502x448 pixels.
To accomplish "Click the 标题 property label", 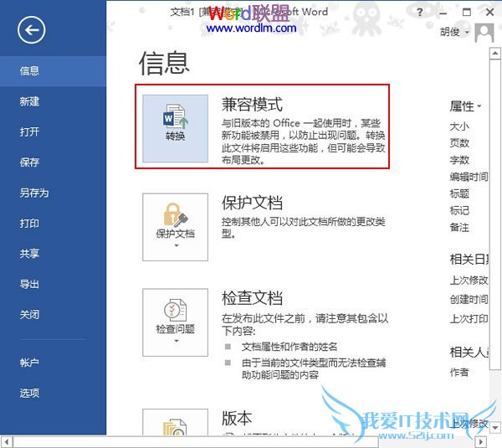I will point(459,193).
